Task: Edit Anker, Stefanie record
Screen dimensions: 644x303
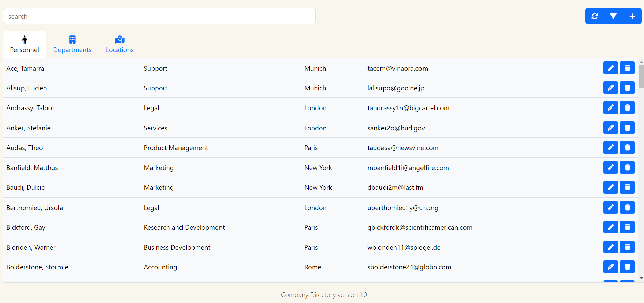Action: click(611, 128)
